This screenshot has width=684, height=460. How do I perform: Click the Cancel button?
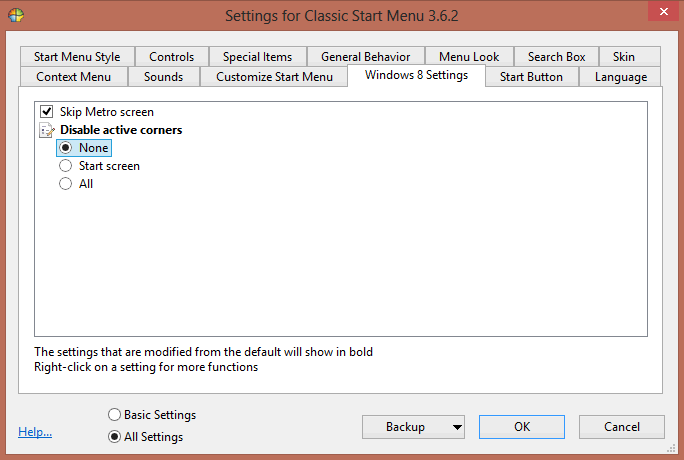tap(622, 427)
